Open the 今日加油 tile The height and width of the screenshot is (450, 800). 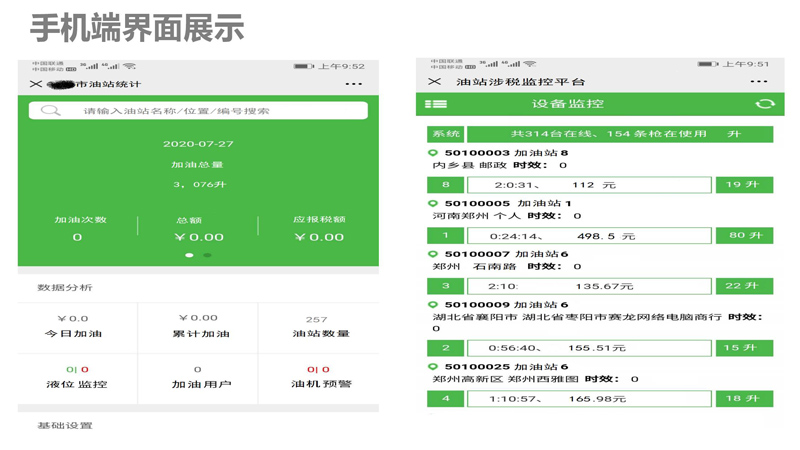(x=77, y=327)
